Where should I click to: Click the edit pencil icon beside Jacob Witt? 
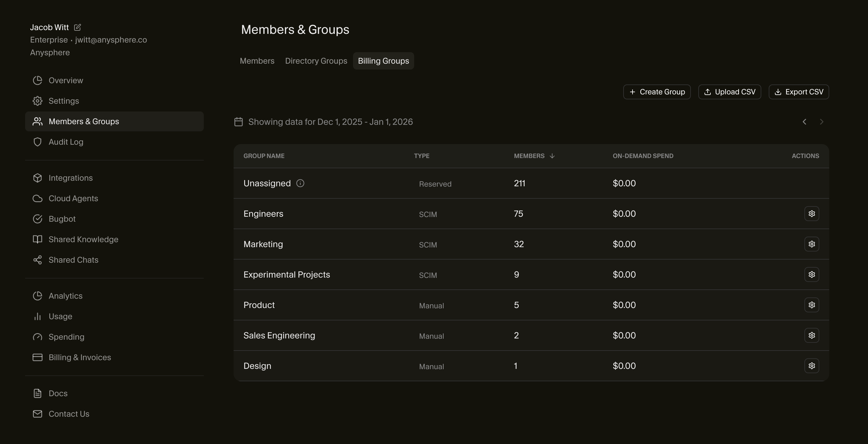coord(77,27)
